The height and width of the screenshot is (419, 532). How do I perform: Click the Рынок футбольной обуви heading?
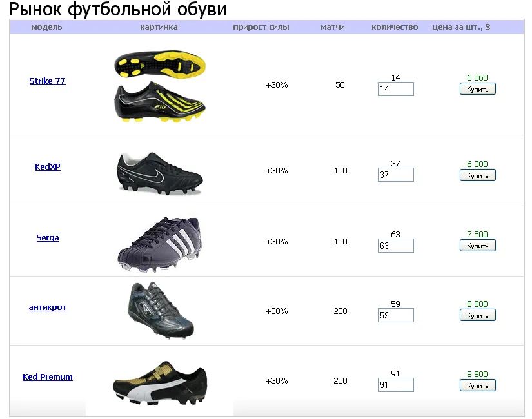[118, 9]
